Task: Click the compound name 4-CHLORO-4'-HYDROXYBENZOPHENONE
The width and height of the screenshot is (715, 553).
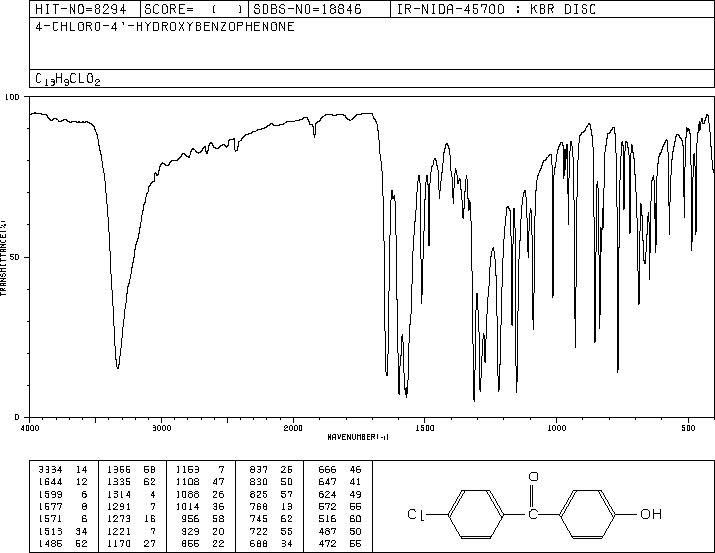Action: (x=165, y=27)
